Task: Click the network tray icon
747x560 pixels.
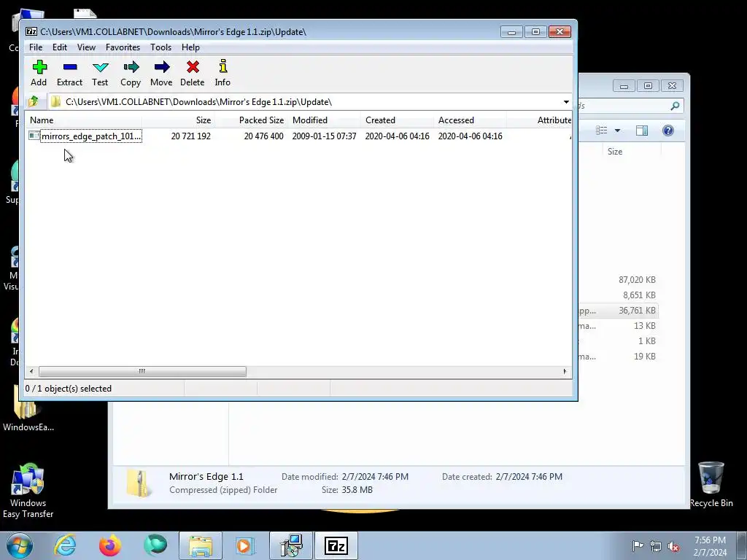Action: (656, 546)
